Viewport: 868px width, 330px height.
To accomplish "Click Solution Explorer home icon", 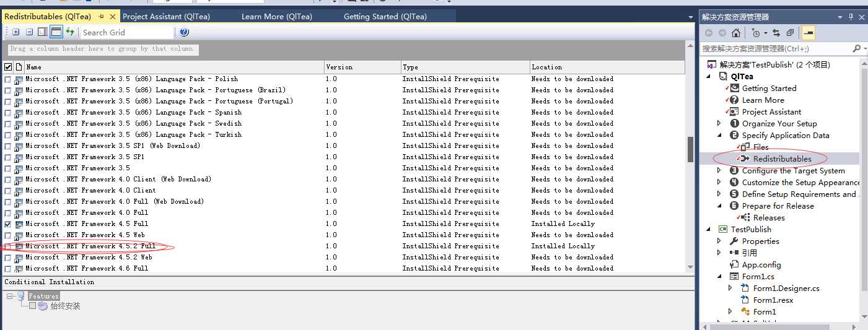I will tap(735, 33).
